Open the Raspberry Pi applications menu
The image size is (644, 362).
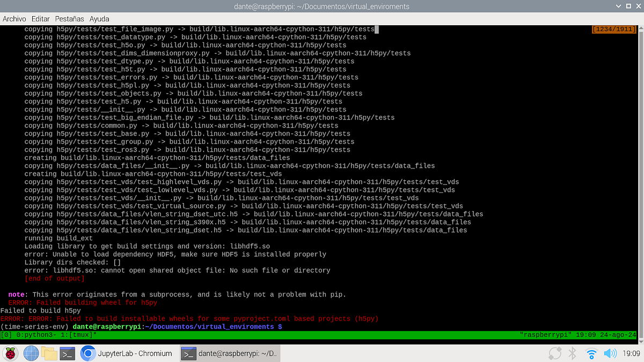pyautogui.click(x=10, y=353)
